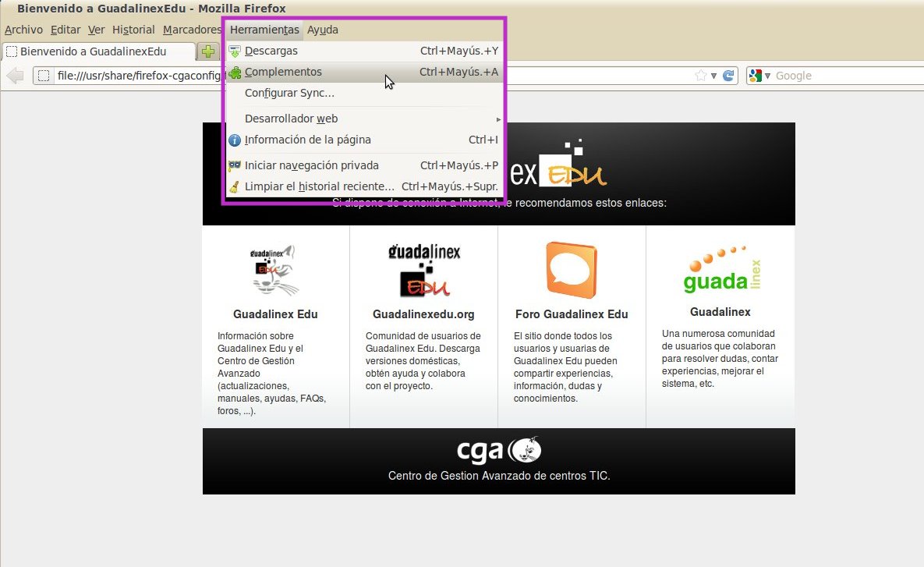Reload the page with the refresh icon
Image resolution: width=924 pixels, height=567 pixels.
tap(728, 76)
